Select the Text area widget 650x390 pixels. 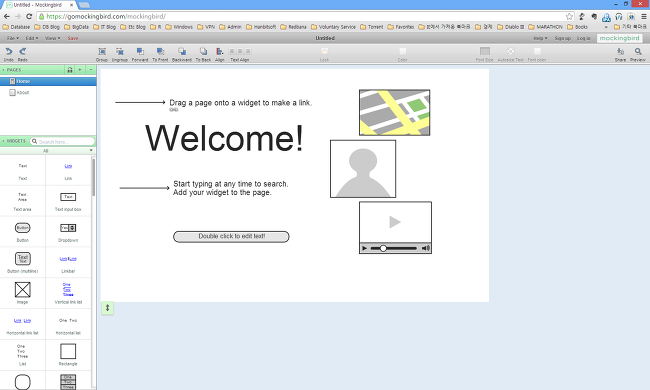click(x=23, y=201)
